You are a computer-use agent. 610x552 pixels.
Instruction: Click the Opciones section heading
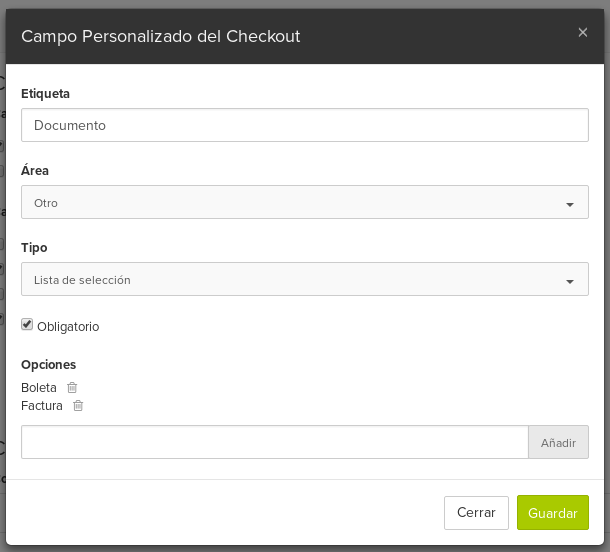tap(49, 364)
